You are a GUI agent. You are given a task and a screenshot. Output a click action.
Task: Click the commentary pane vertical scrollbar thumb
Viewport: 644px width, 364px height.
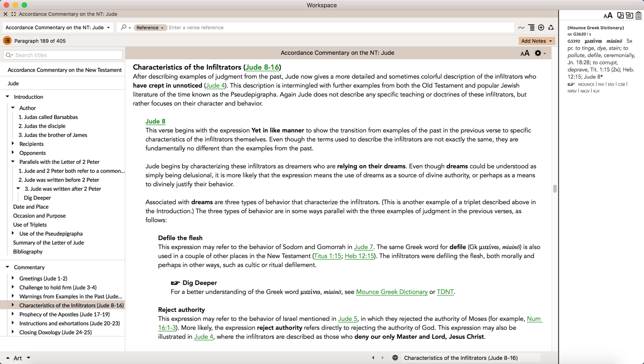tap(555, 189)
